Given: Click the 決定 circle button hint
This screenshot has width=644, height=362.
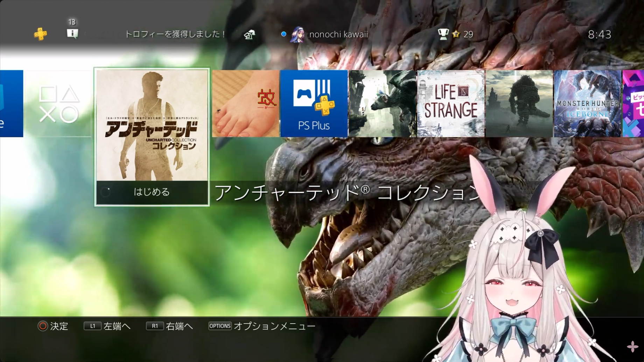Looking at the screenshot, I should (53, 326).
